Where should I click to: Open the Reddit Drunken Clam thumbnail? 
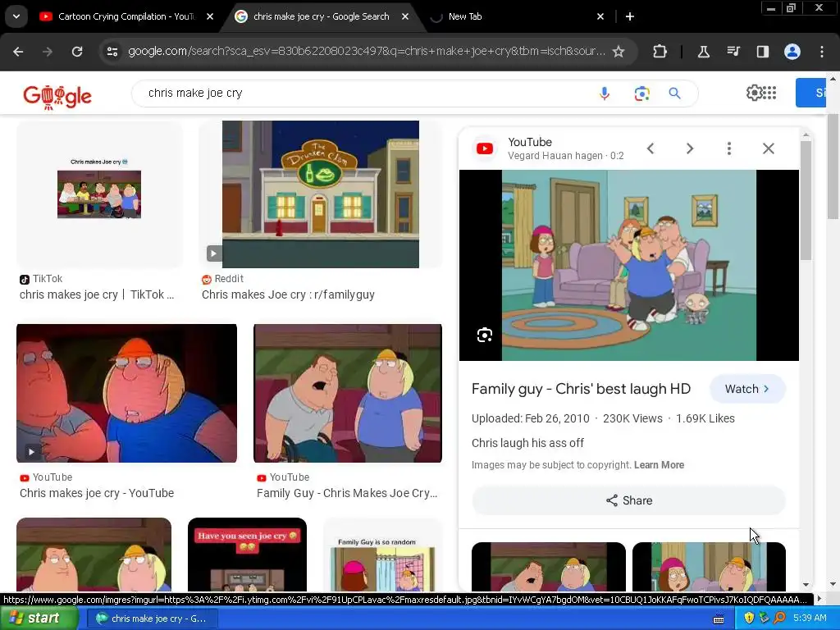[321, 194]
